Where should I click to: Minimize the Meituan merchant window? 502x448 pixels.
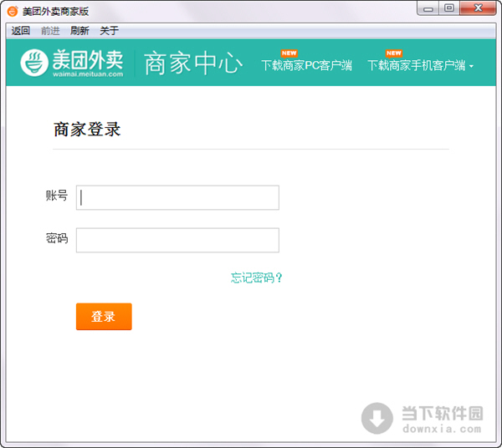coord(429,8)
